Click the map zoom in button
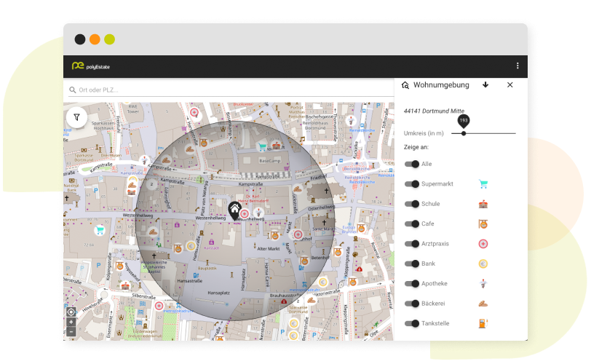This screenshot has height=364, width=591. [x=71, y=322]
